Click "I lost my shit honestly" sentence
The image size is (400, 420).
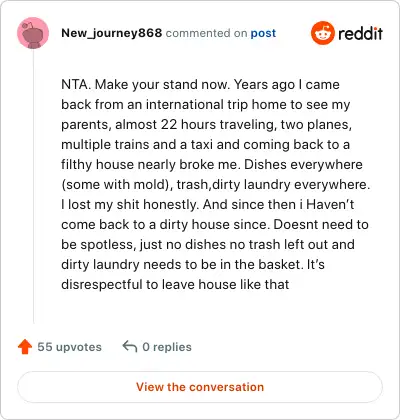(x=130, y=204)
